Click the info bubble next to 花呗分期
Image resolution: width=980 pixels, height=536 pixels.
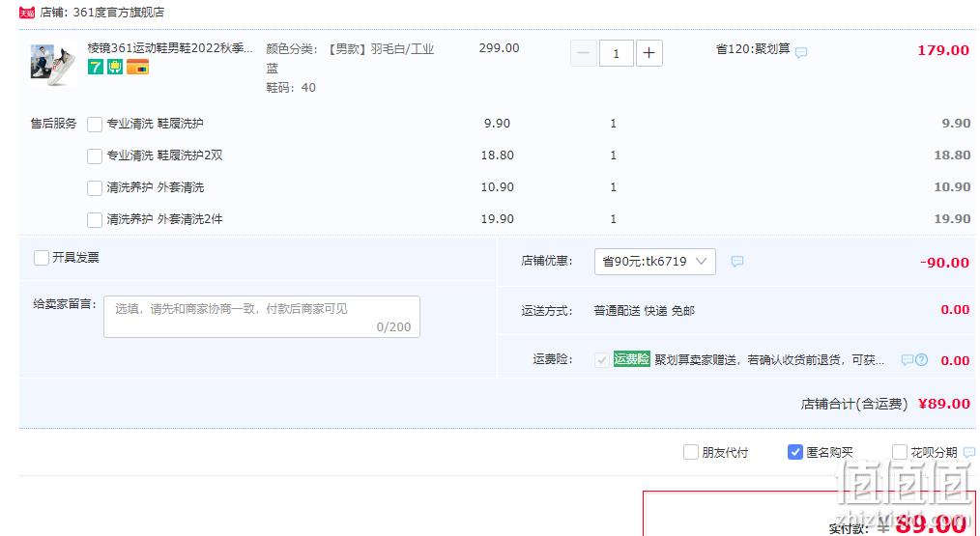coord(968,452)
